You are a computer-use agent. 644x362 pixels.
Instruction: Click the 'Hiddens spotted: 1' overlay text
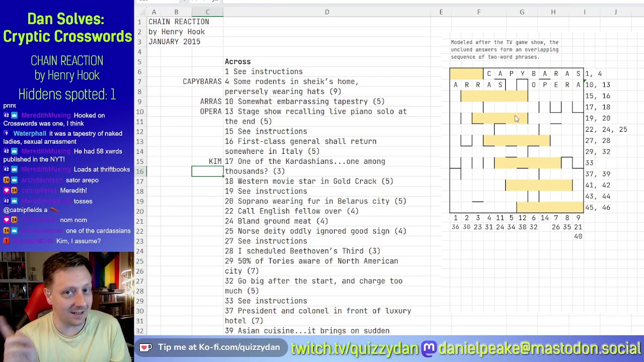point(67,94)
